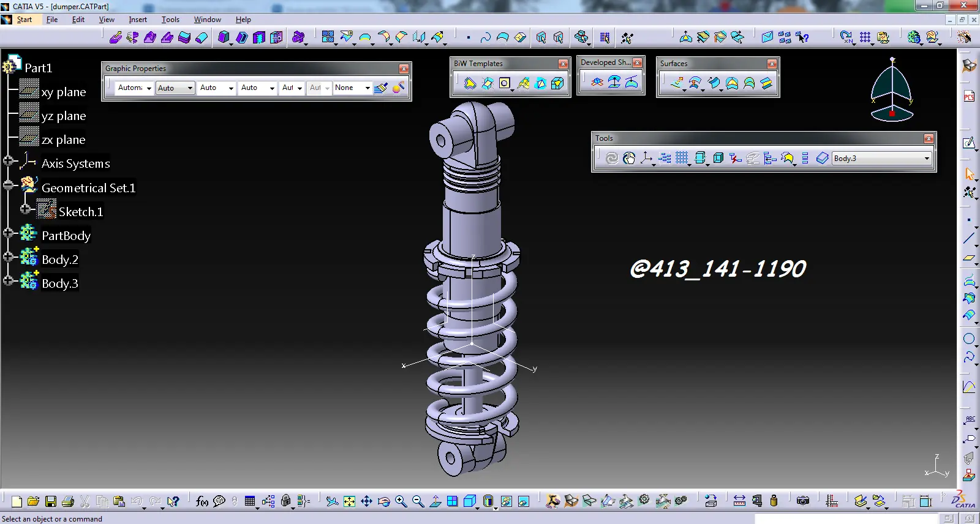The height and width of the screenshot is (524, 980).
Task: Open the Tools menu
Action: (x=170, y=20)
